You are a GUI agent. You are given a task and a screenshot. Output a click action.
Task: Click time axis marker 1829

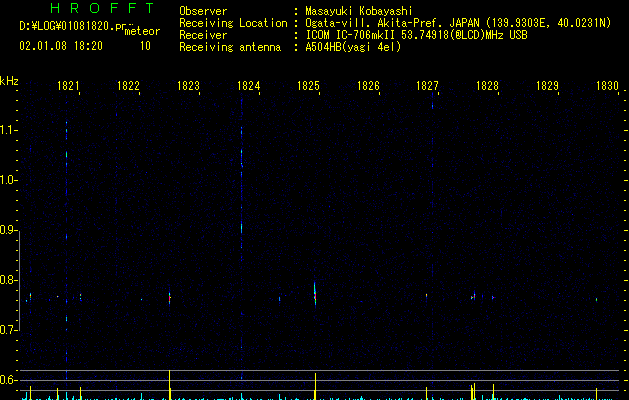(548, 86)
